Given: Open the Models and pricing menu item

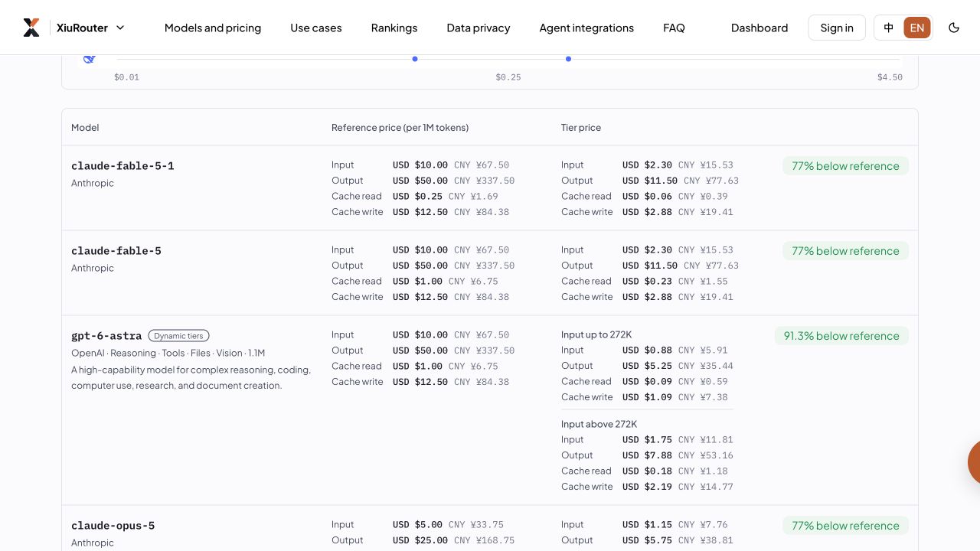Looking at the screenshot, I should [x=213, y=28].
